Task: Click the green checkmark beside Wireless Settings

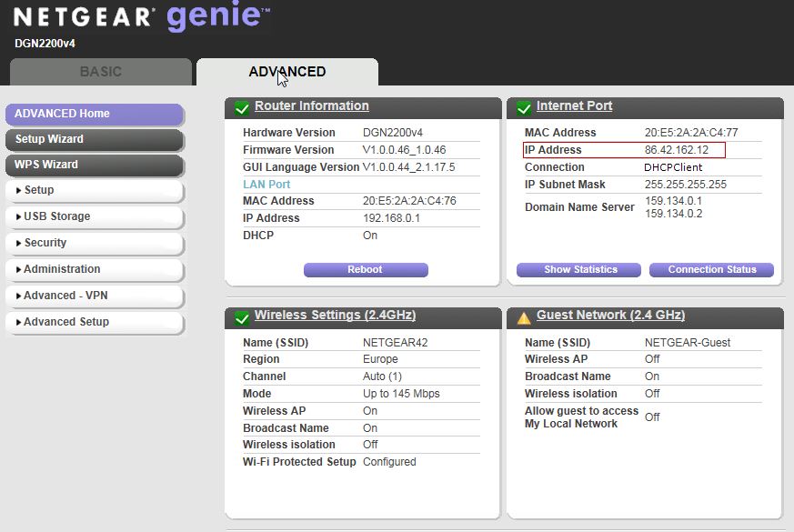Action: pyautogui.click(x=241, y=316)
